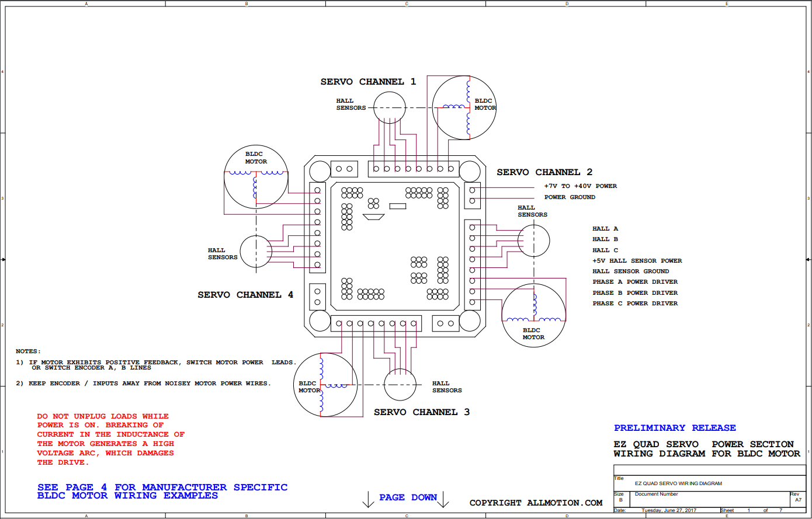Click the Servo Channel 4 BLDC motor symbol
The width and height of the screenshot is (812, 519).
(256, 177)
